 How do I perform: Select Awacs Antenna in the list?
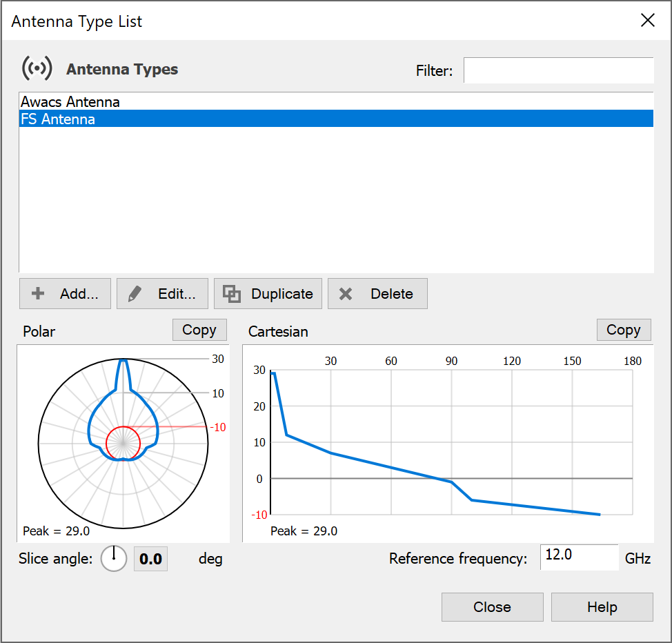[x=70, y=102]
